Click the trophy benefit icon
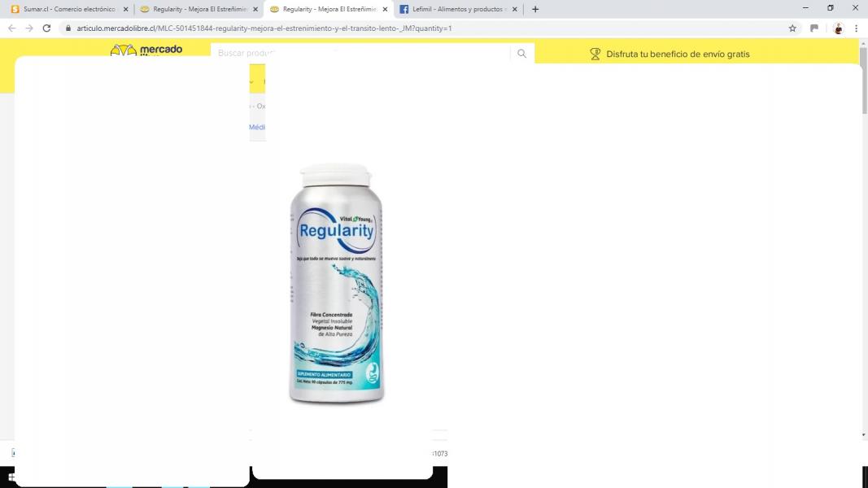 point(595,54)
